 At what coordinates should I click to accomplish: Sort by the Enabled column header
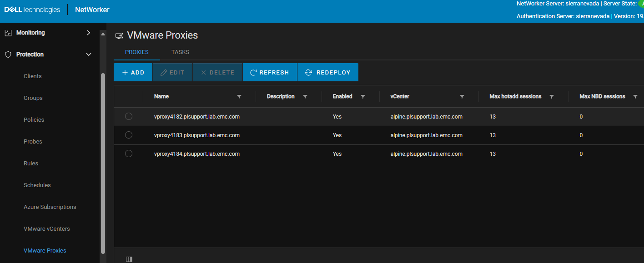coord(342,96)
